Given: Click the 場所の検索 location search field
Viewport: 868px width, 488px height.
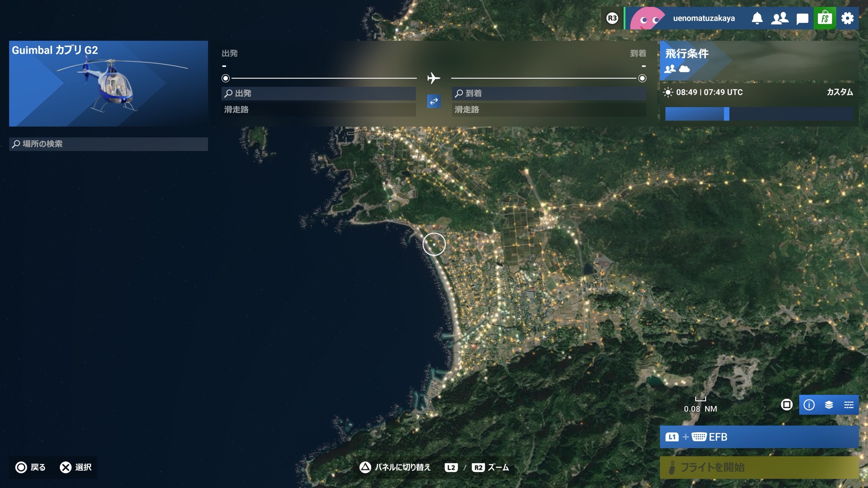Looking at the screenshot, I should [108, 144].
